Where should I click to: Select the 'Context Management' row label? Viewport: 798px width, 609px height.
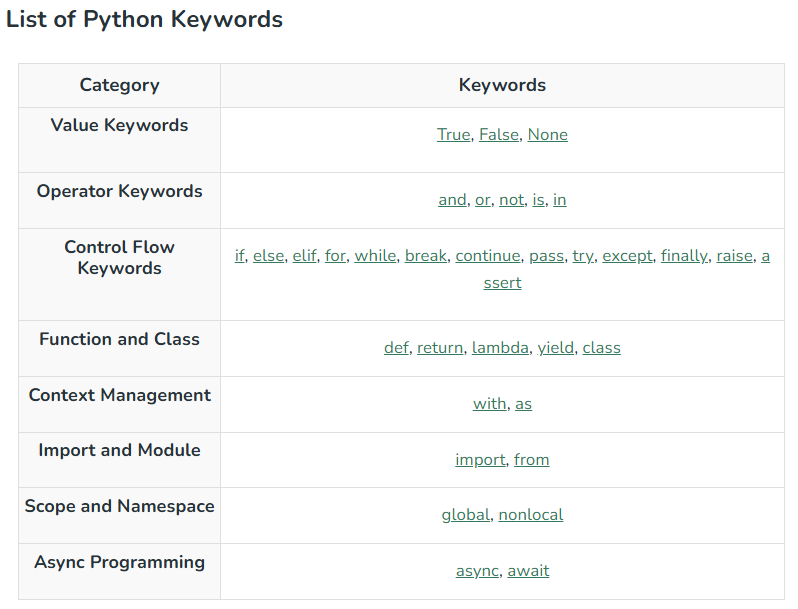120,395
